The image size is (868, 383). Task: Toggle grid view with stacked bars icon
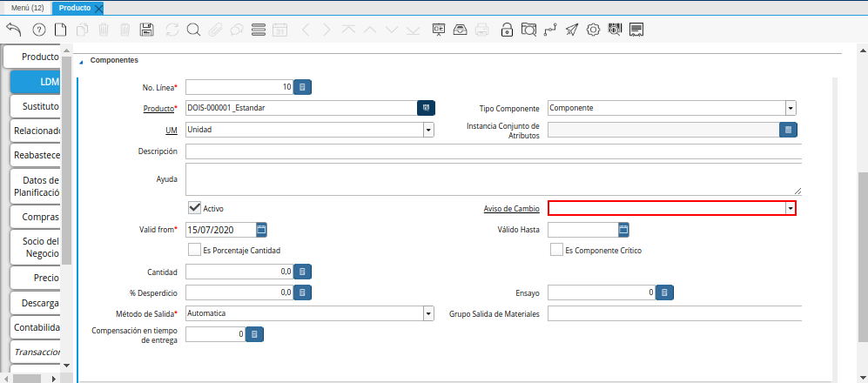[259, 30]
